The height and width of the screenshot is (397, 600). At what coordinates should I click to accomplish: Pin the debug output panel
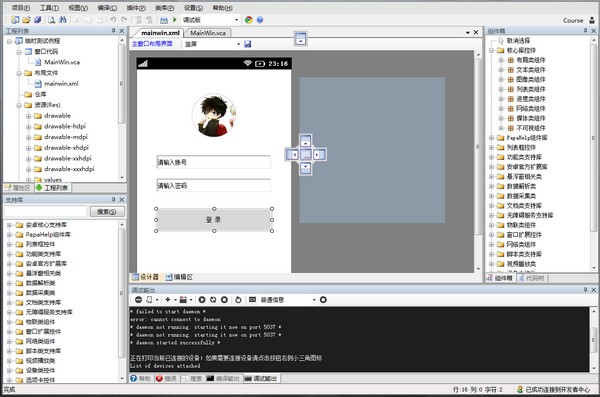585,290
